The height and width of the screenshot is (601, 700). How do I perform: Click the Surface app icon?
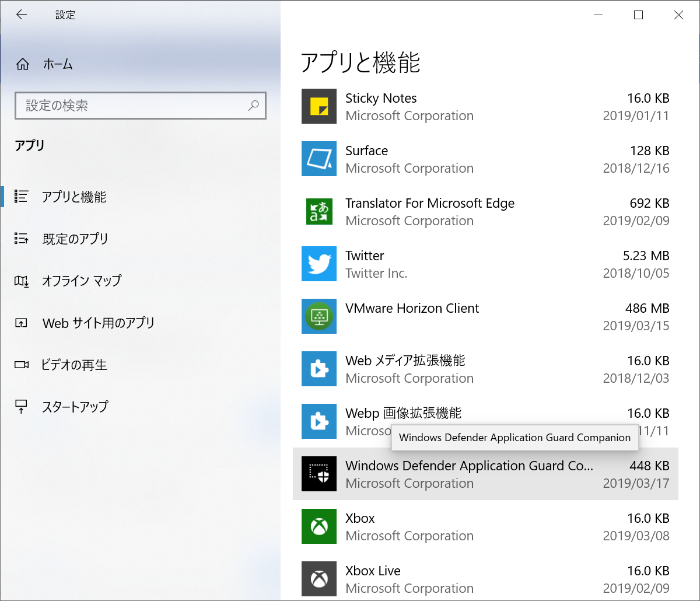[319, 159]
